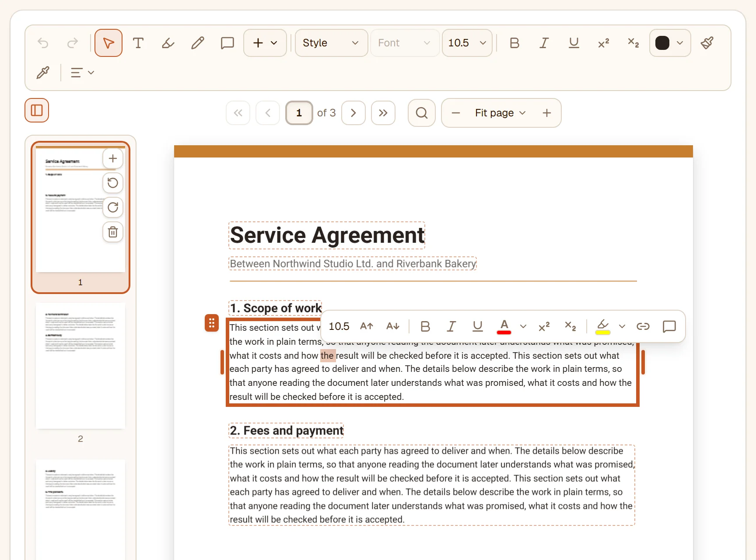Click the redo arrow

pyautogui.click(x=73, y=43)
